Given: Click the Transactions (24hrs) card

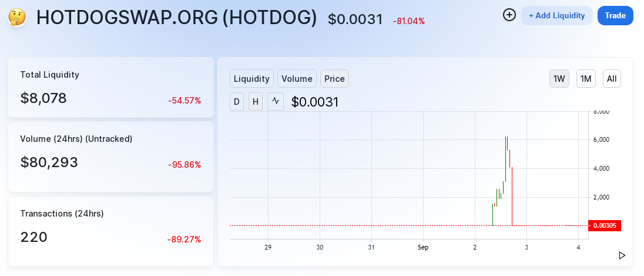Looking at the screenshot, I should click(110, 231).
